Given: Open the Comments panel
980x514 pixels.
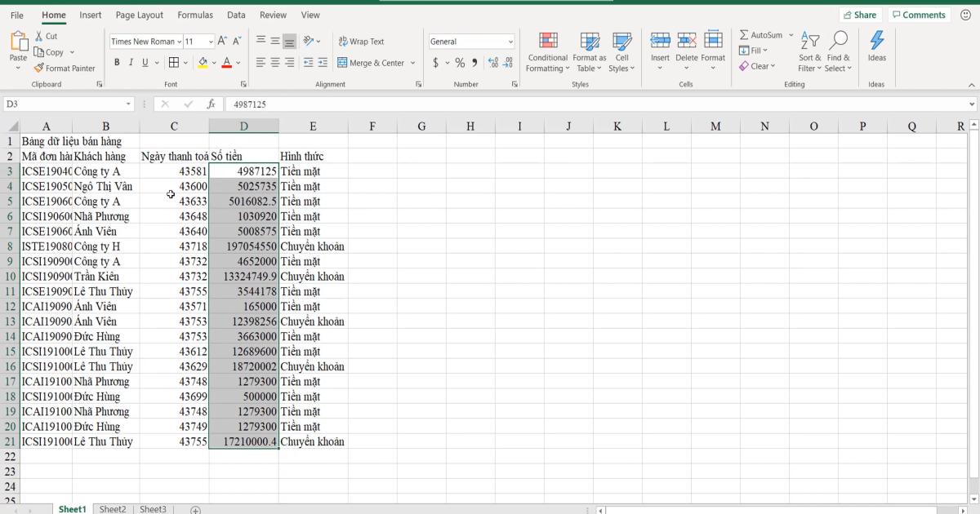Looking at the screenshot, I should click(x=919, y=14).
